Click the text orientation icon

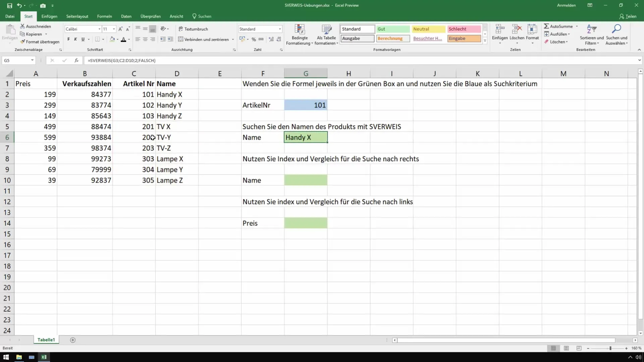click(x=163, y=29)
